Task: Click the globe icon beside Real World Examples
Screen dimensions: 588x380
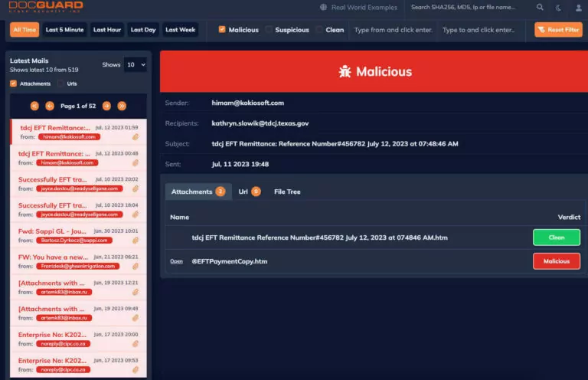Action: [323, 7]
